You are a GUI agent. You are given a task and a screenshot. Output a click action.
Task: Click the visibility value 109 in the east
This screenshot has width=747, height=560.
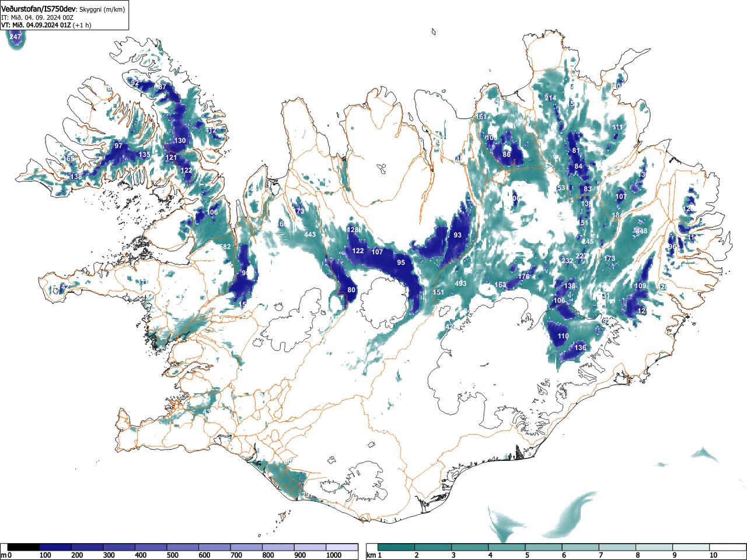pyautogui.click(x=640, y=286)
